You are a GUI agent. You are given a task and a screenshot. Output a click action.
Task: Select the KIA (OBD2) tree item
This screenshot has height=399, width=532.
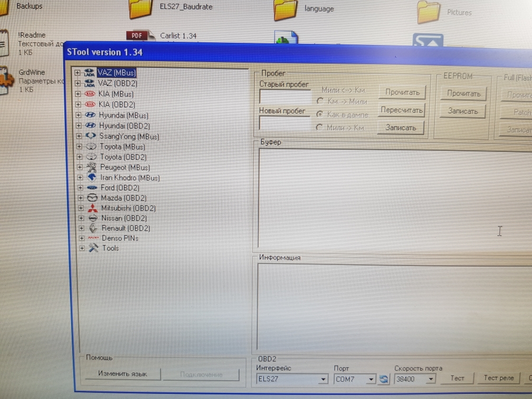[117, 104]
